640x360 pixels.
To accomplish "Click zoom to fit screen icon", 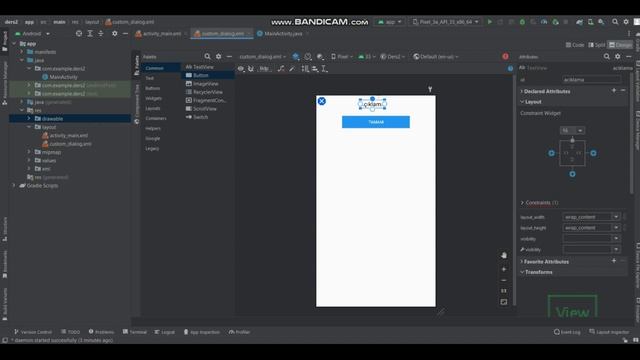I will coord(504,302).
